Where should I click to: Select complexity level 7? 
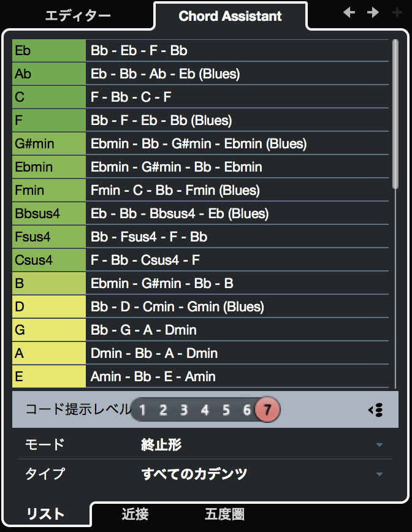pyautogui.click(x=267, y=410)
